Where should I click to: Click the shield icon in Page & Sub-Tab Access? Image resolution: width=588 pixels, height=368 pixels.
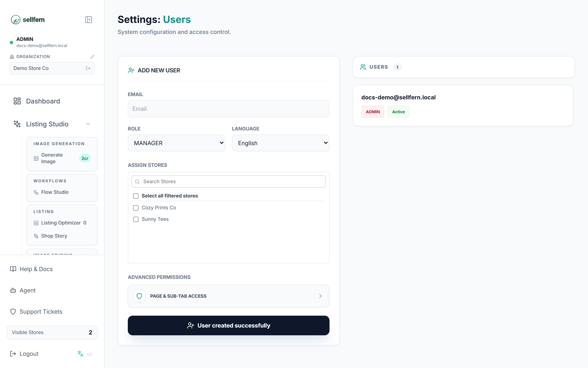[139, 296]
